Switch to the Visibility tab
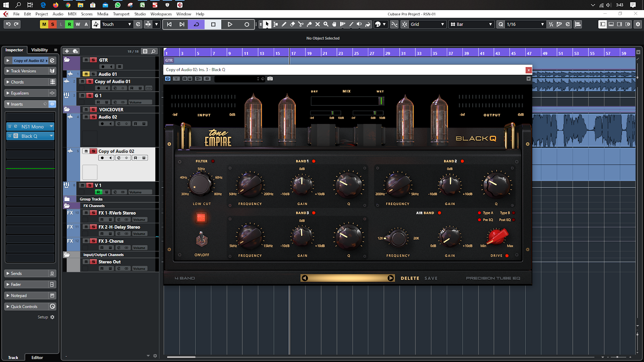The width and height of the screenshot is (644, 362). click(39, 50)
